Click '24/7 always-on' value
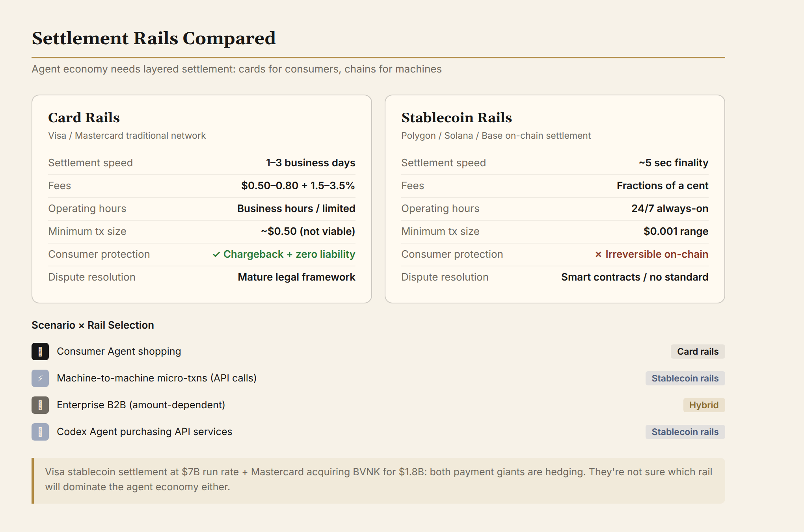 [670, 208]
